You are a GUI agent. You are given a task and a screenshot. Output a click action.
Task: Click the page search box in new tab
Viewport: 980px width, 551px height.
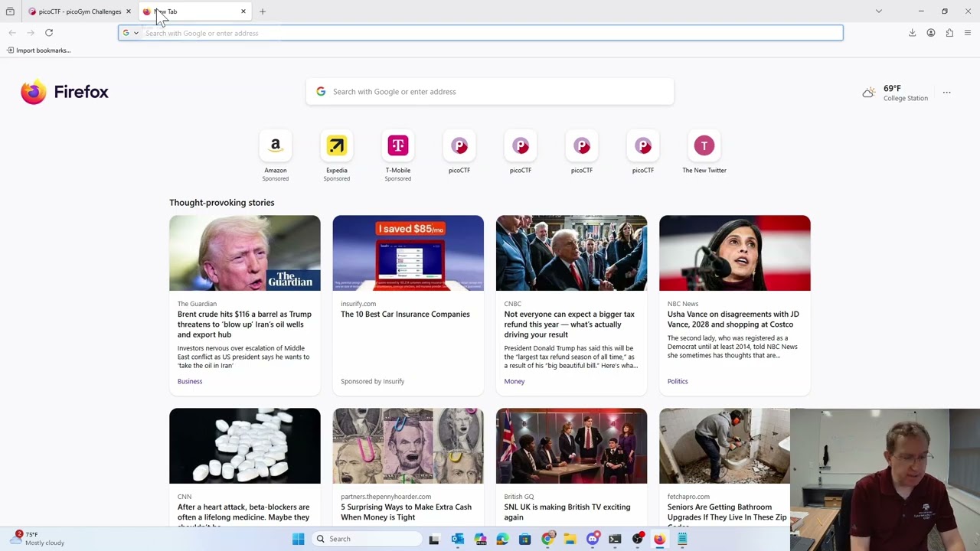pyautogui.click(x=490, y=92)
